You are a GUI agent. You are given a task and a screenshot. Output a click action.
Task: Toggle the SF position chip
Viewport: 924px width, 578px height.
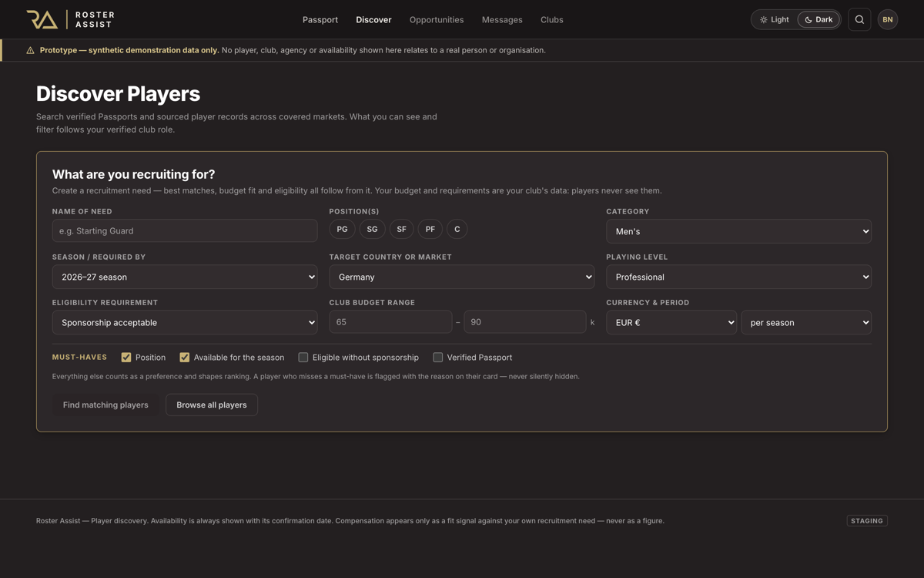pos(401,229)
